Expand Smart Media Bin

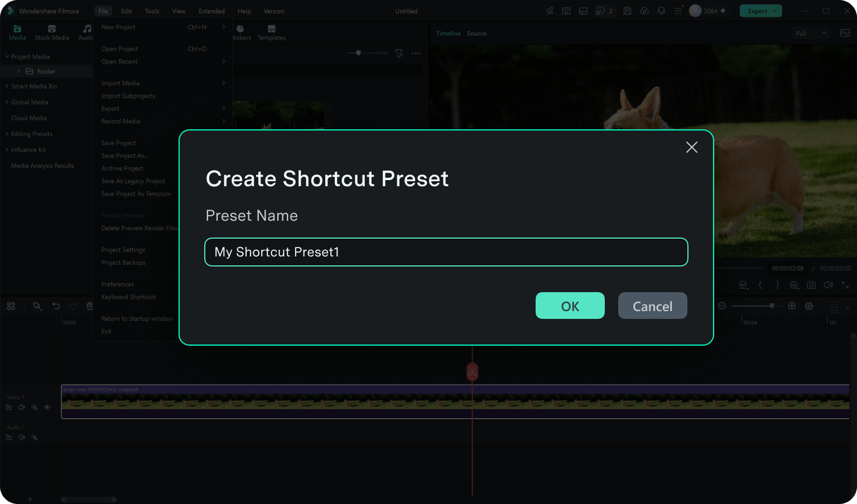7,86
